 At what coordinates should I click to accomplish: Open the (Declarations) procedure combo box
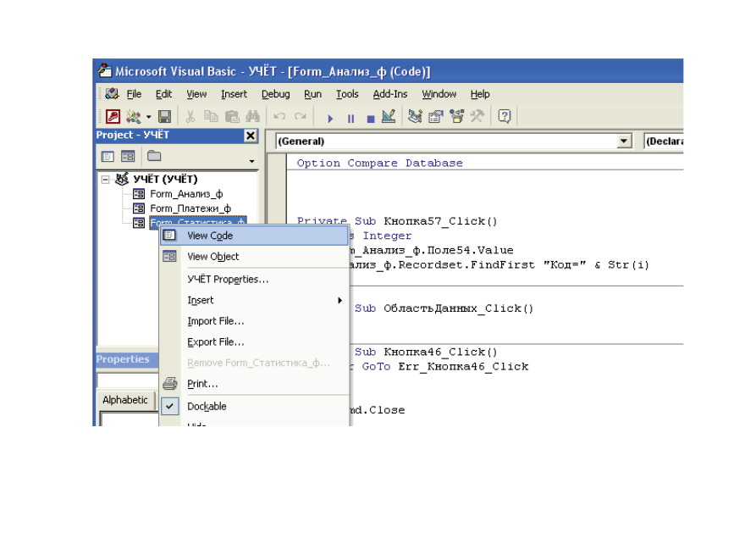click(x=665, y=141)
